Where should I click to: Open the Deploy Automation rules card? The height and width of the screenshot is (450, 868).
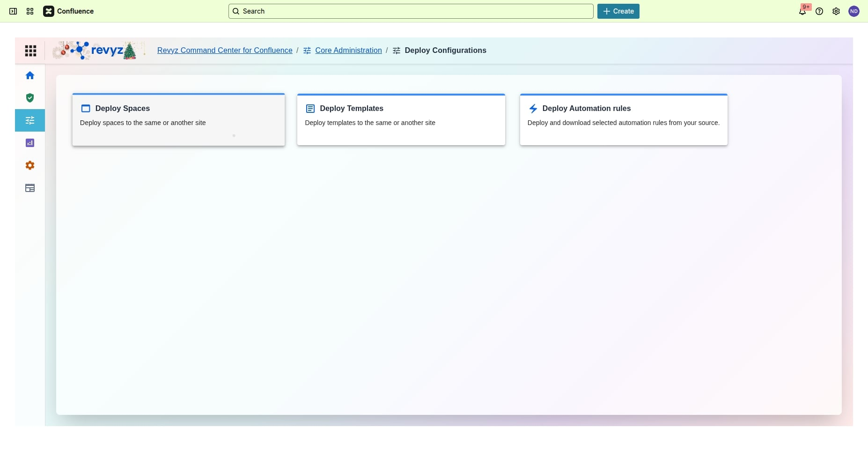pyautogui.click(x=623, y=120)
